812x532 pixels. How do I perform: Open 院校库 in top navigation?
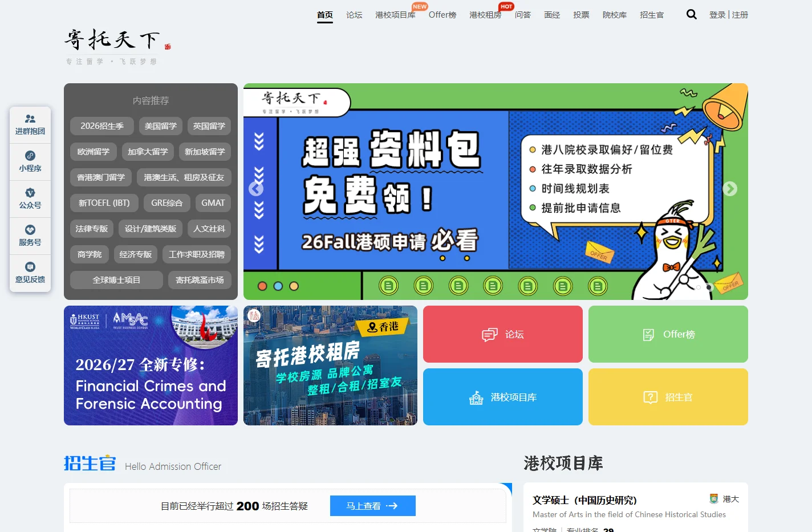pyautogui.click(x=615, y=15)
